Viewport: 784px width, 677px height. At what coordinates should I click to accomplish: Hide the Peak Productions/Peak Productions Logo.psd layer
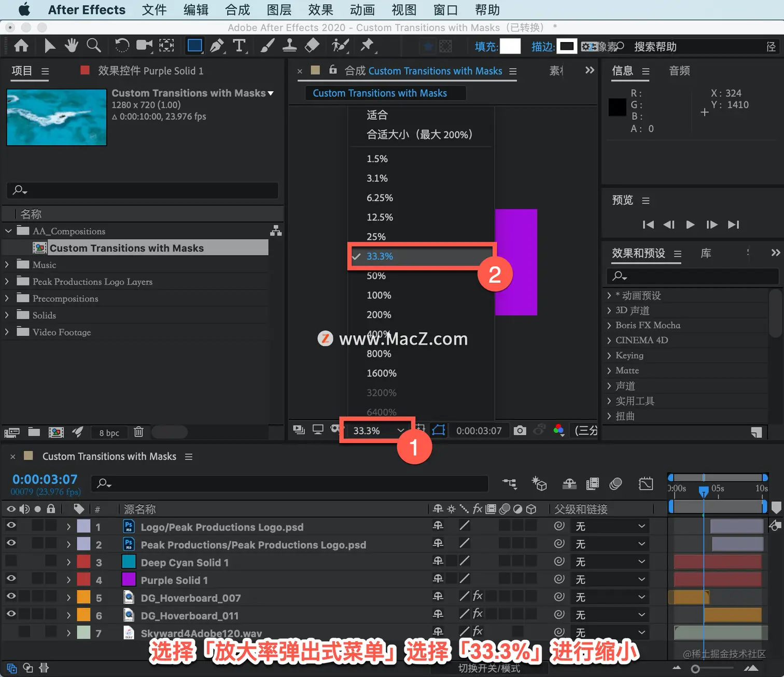[x=11, y=544]
